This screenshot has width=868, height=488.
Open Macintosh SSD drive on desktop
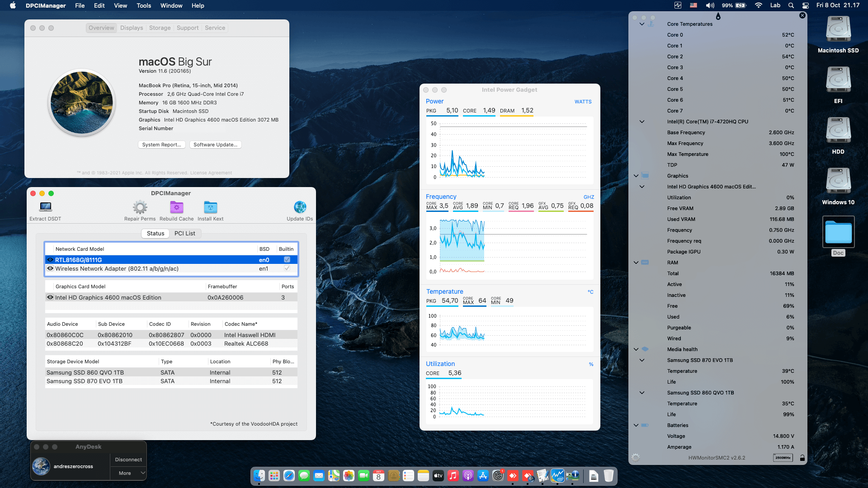coord(839,29)
